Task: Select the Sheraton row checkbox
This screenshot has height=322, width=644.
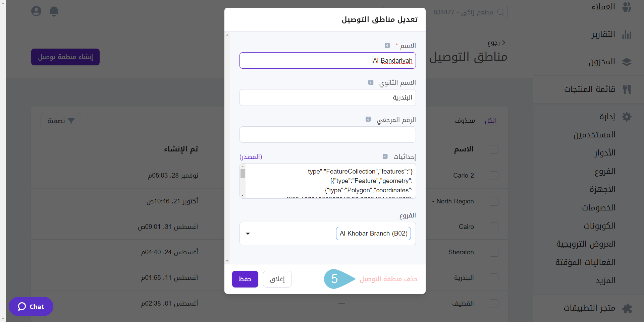Action: click(x=494, y=252)
